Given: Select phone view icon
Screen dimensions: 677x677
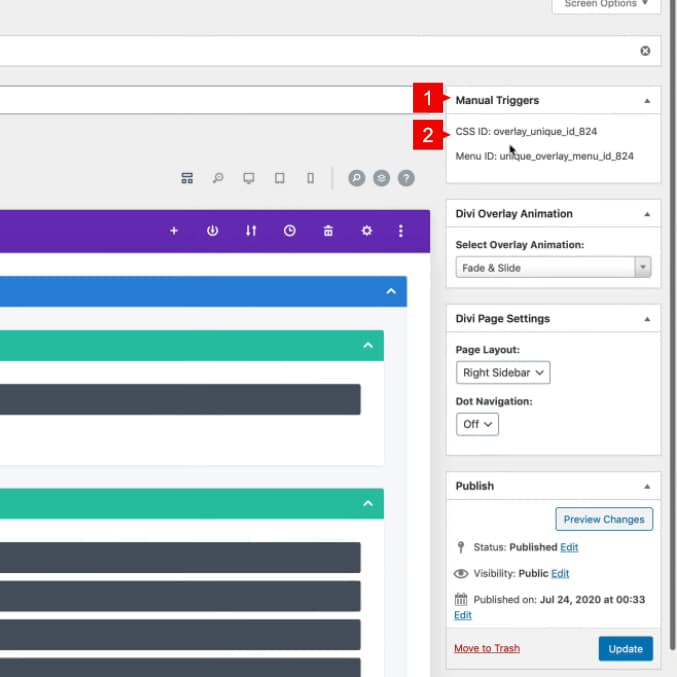Looking at the screenshot, I should coord(310,178).
